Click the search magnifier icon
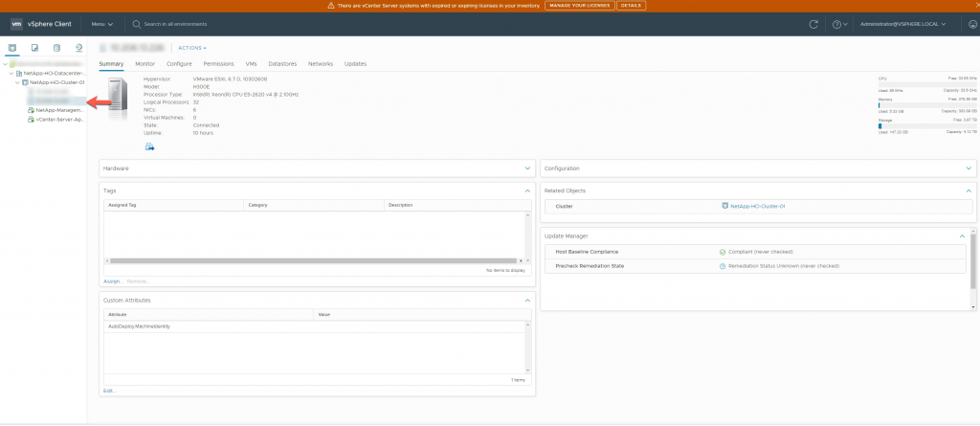The width and height of the screenshot is (980, 426). pyautogui.click(x=137, y=24)
